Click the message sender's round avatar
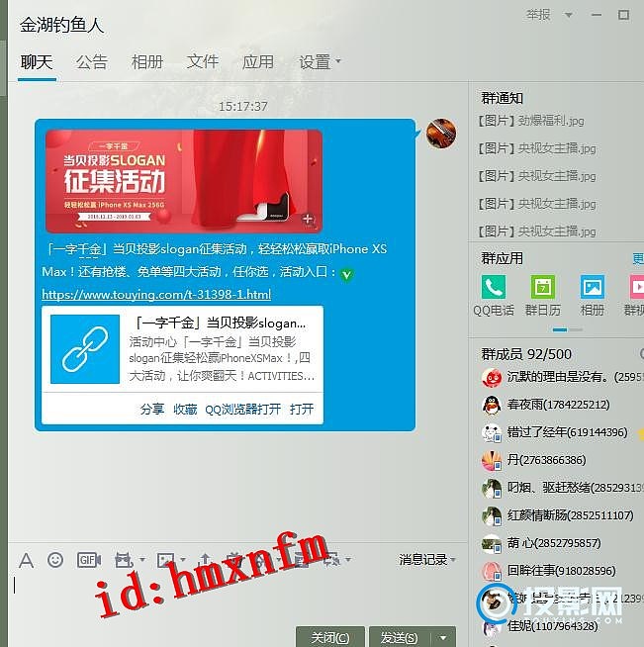The width and height of the screenshot is (644, 647). [x=441, y=134]
